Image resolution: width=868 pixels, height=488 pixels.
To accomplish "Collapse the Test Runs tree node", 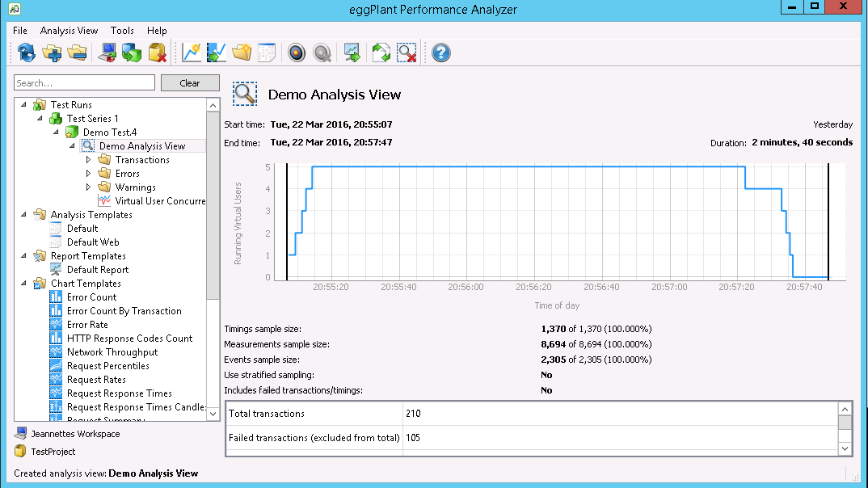I will [24, 105].
